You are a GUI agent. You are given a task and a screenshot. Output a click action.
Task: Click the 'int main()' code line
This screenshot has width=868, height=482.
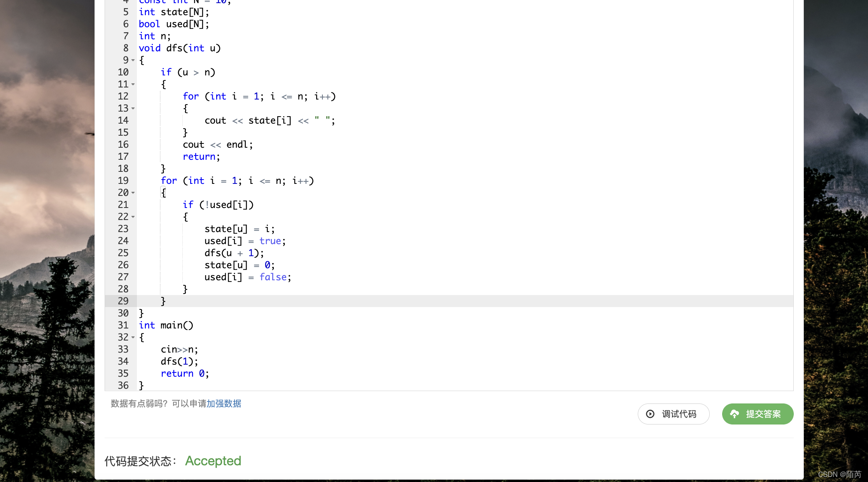(166, 325)
